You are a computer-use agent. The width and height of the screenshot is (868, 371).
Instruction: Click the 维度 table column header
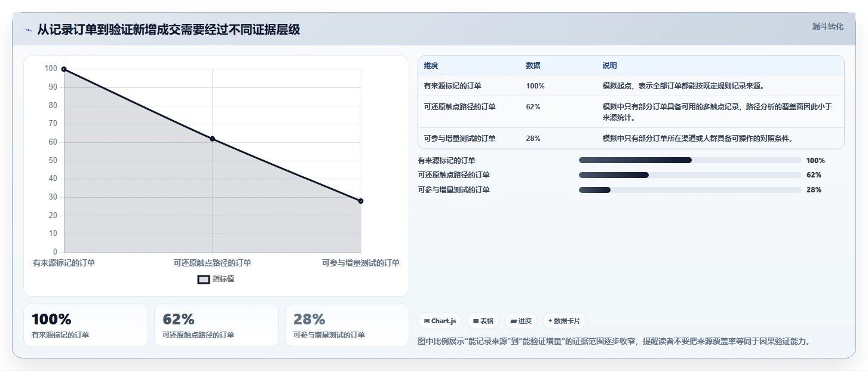pyautogui.click(x=431, y=66)
